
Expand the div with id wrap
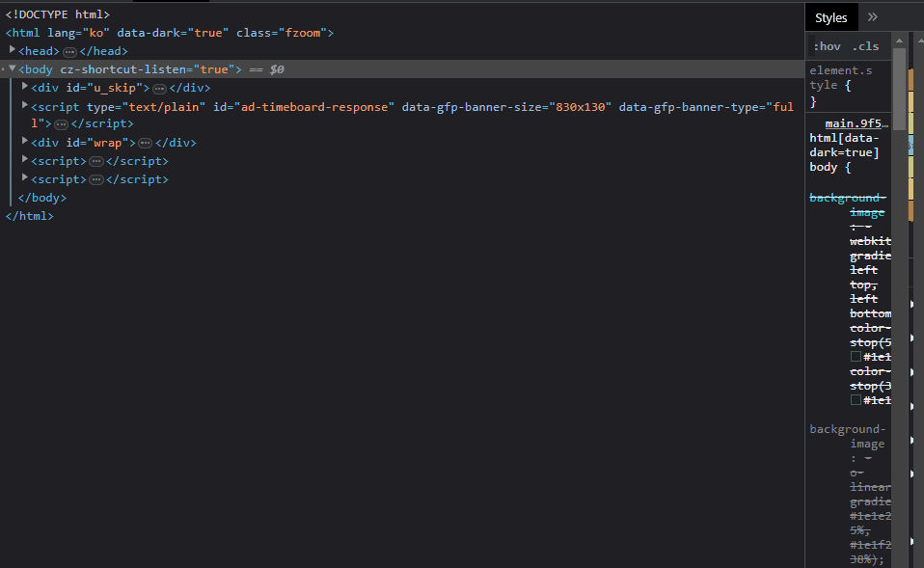[25, 142]
